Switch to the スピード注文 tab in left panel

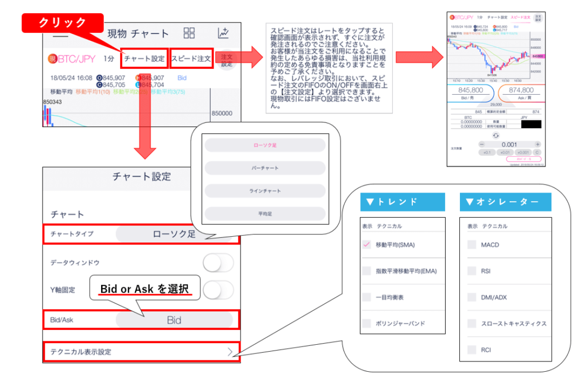click(x=191, y=59)
